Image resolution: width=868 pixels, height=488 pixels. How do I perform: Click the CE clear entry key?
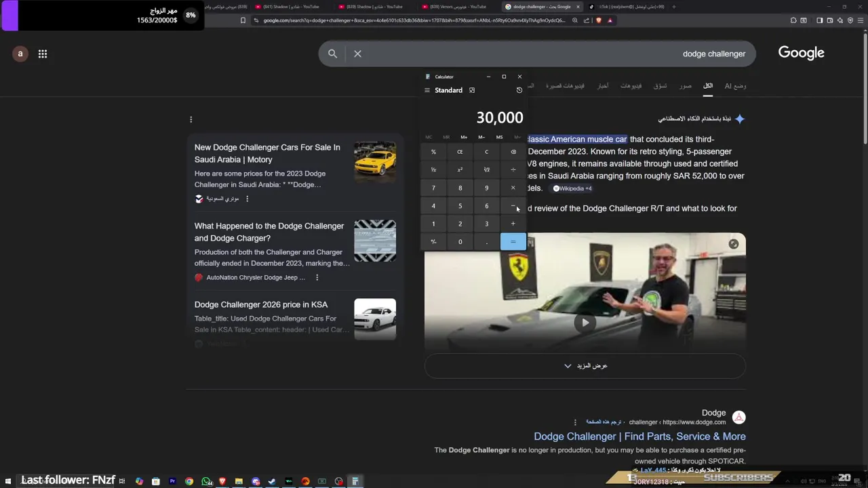[x=460, y=152]
